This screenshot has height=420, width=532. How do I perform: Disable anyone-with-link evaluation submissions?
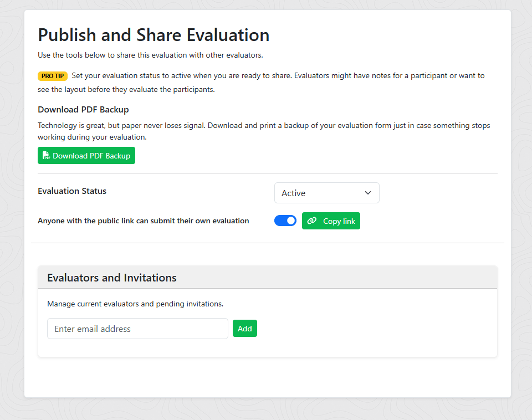point(285,221)
